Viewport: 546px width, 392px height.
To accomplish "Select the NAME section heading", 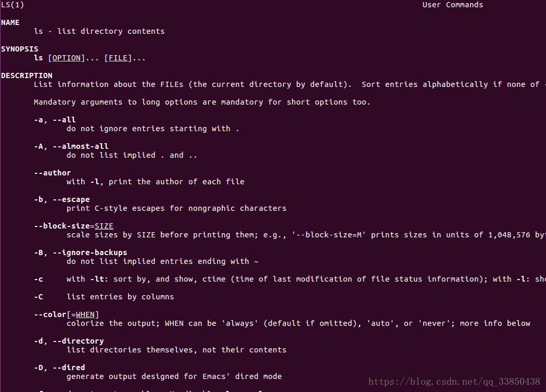I will tap(10, 22).
